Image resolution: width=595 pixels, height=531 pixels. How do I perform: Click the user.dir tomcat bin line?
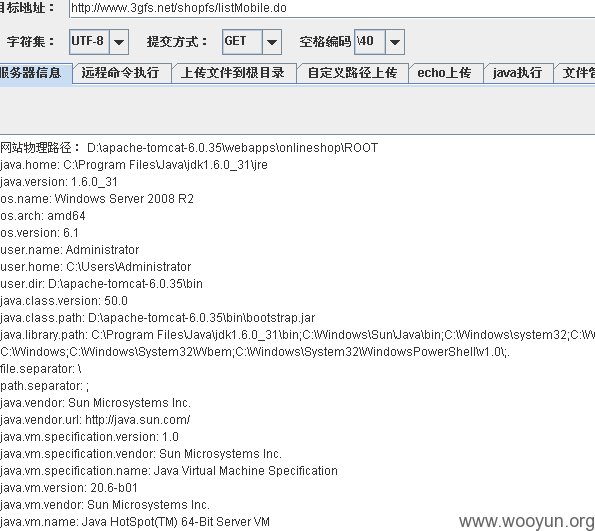point(101,284)
